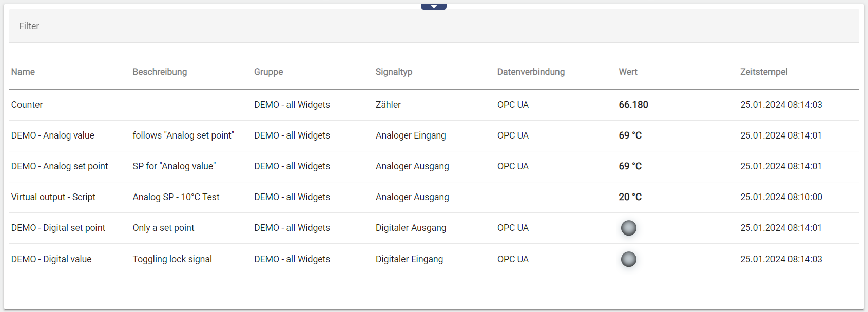Select the DEMO - Digital set point name
This screenshot has width=868, height=312.
click(58, 228)
